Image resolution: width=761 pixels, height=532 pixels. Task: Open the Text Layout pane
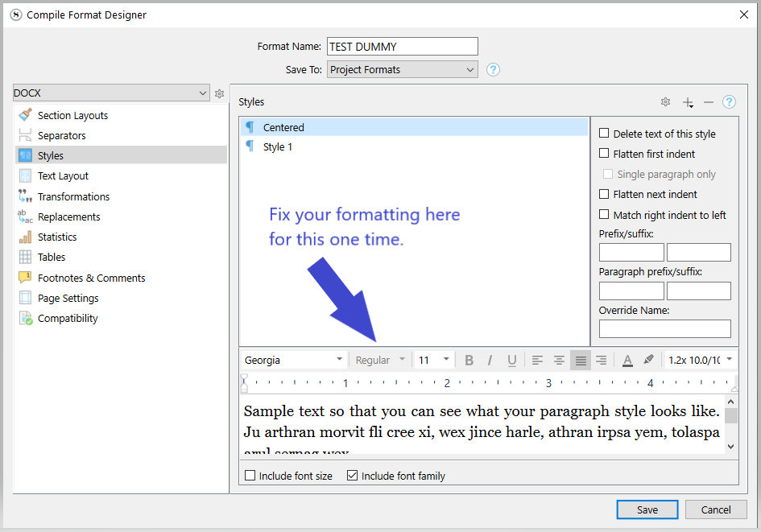[122, 175]
